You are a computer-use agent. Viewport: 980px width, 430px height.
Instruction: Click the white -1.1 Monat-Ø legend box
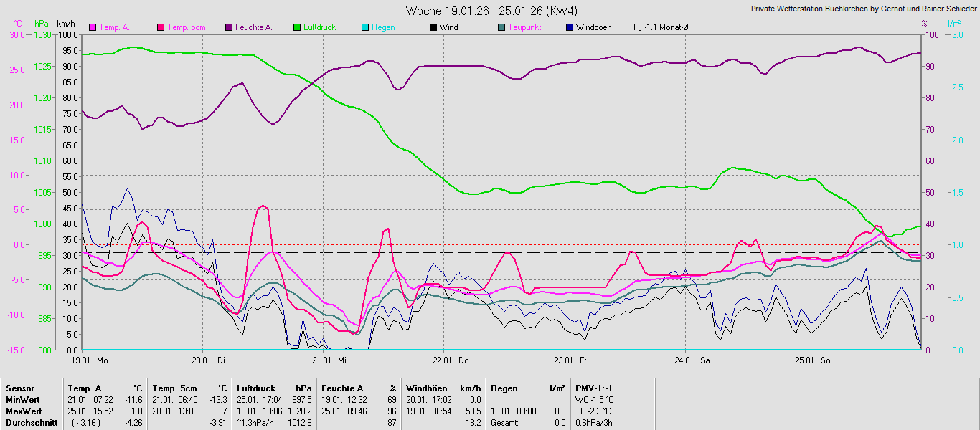click(638, 27)
